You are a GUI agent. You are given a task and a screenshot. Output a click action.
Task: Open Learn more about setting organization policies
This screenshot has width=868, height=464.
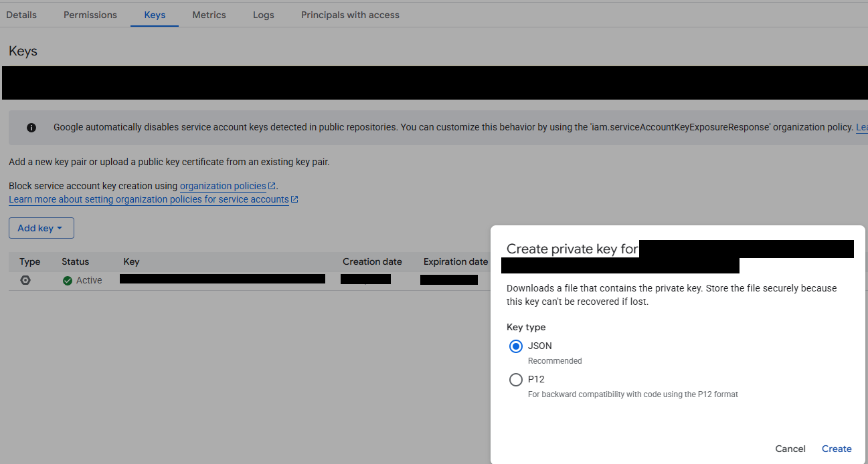(x=149, y=199)
